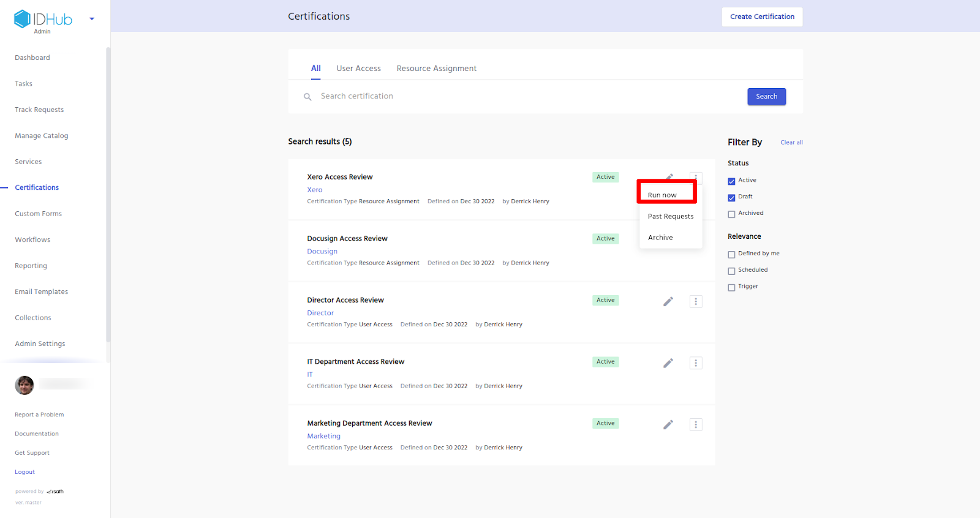Viewport: 980px width, 518px height.
Task: Click the pencil icon for Marketing Department Access Review
Action: [x=668, y=424]
